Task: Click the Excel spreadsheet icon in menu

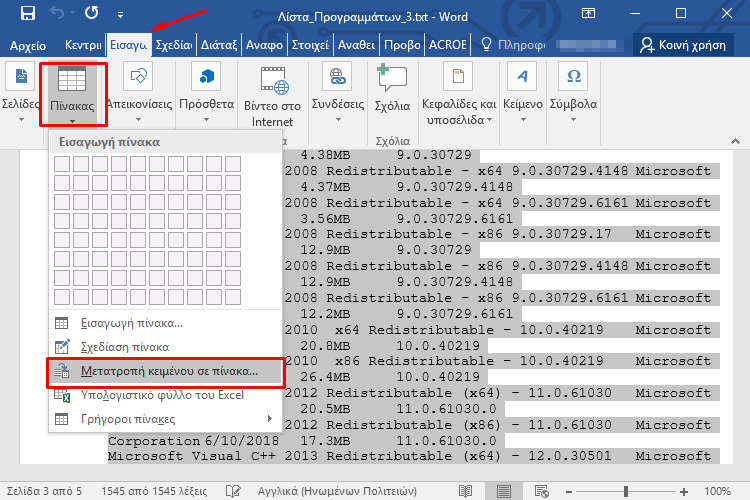Action: click(62, 395)
